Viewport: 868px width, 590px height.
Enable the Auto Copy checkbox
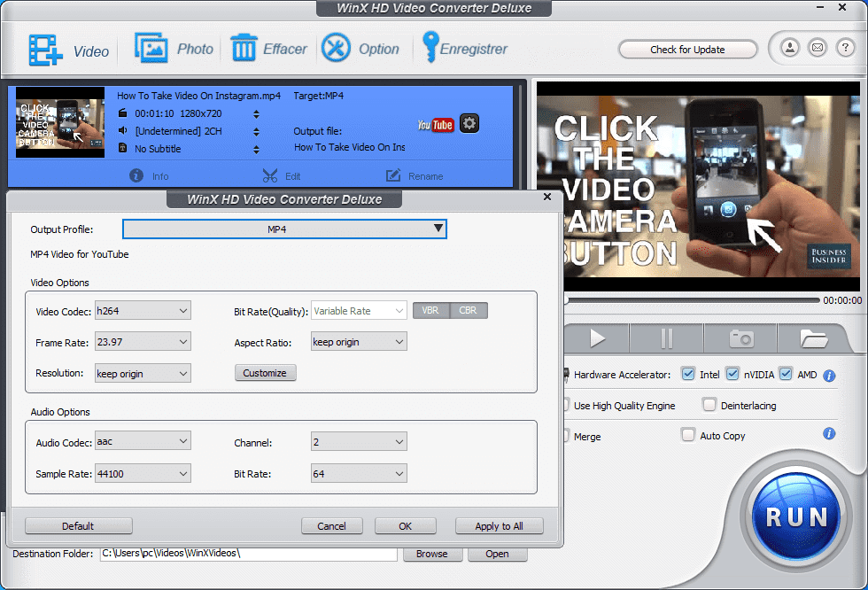tap(687, 435)
